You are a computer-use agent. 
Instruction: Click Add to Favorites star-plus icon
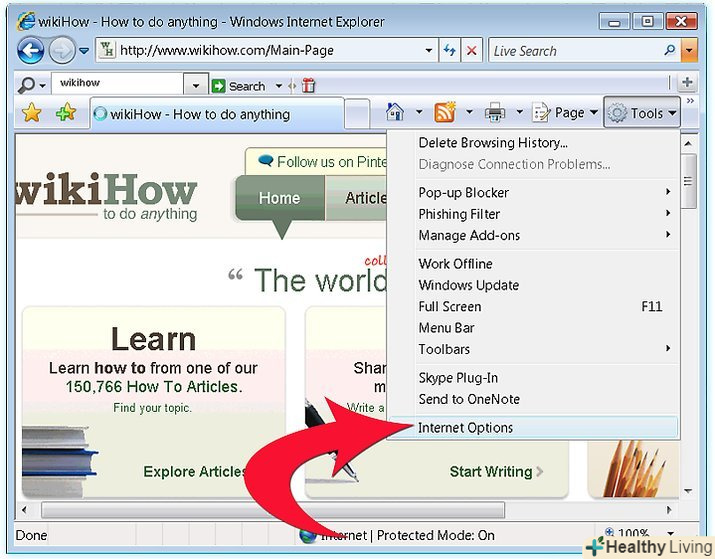click(66, 112)
